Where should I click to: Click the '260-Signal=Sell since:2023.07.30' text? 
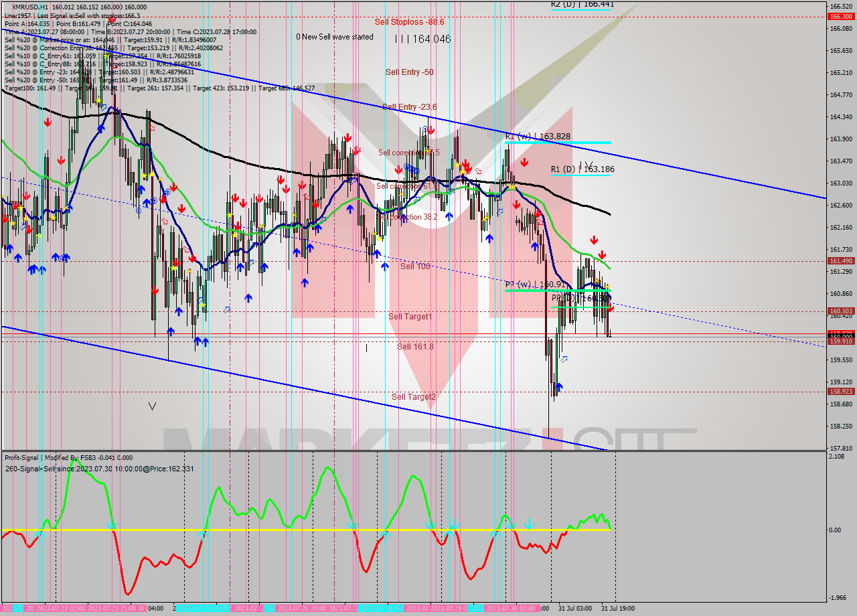[99, 469]
